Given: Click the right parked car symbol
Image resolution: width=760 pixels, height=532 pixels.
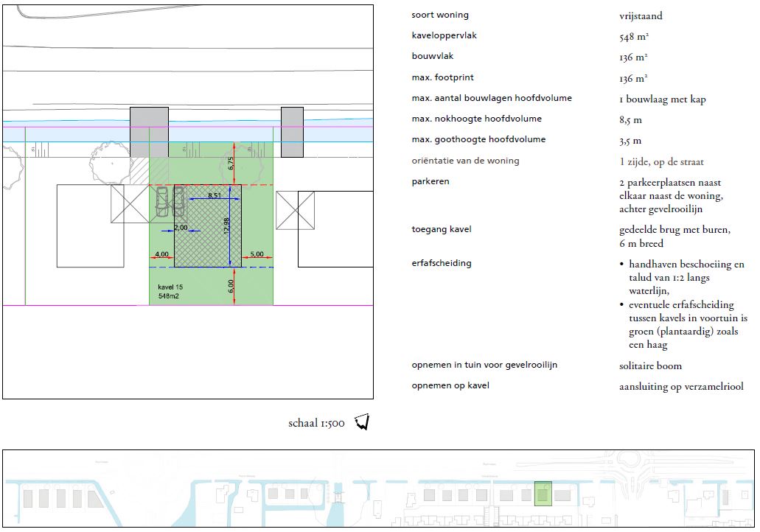Looking at the screenshot, I should pos(178,202).
